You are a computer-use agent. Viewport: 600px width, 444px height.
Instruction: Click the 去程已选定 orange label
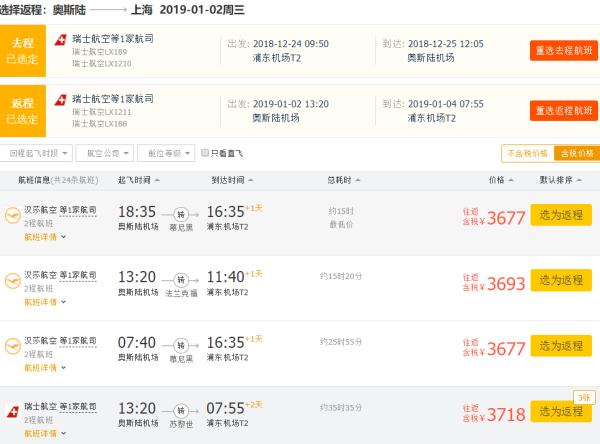[23, 51]
